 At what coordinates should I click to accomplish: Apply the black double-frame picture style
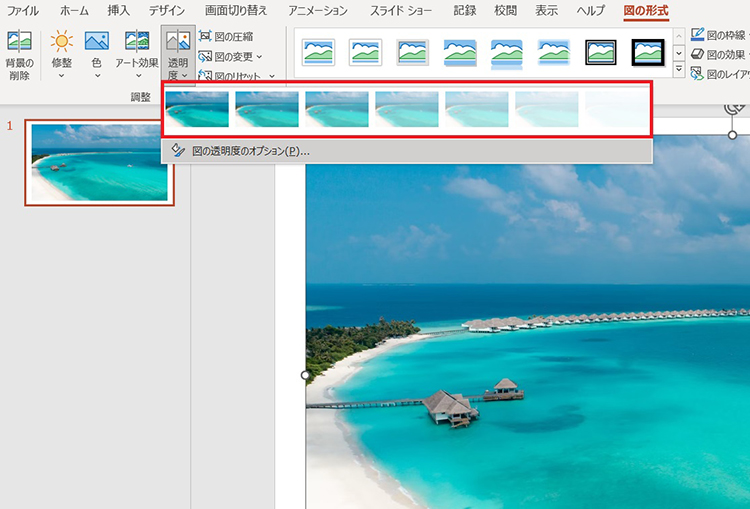click(x=601, y=51)
